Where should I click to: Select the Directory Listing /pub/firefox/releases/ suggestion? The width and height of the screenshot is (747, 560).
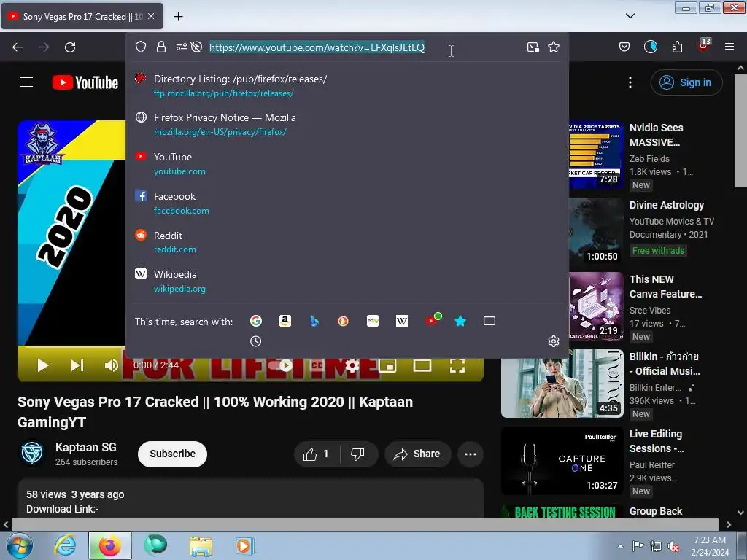point(347,86)
